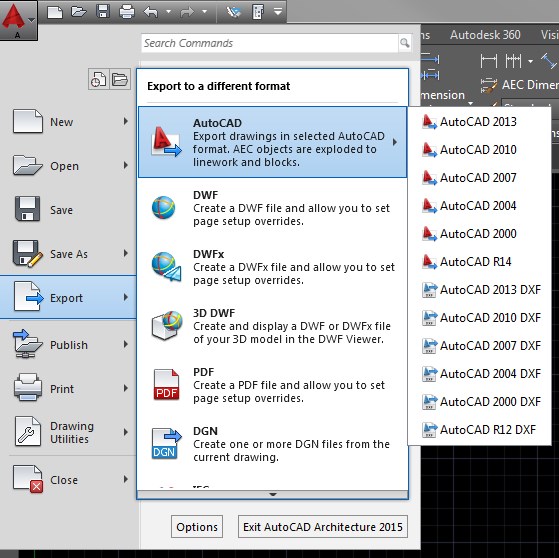Viewport: 559px width, 558px height.
Task: Export to AutoCAD 2004 DXF
Action: [479, 374]
